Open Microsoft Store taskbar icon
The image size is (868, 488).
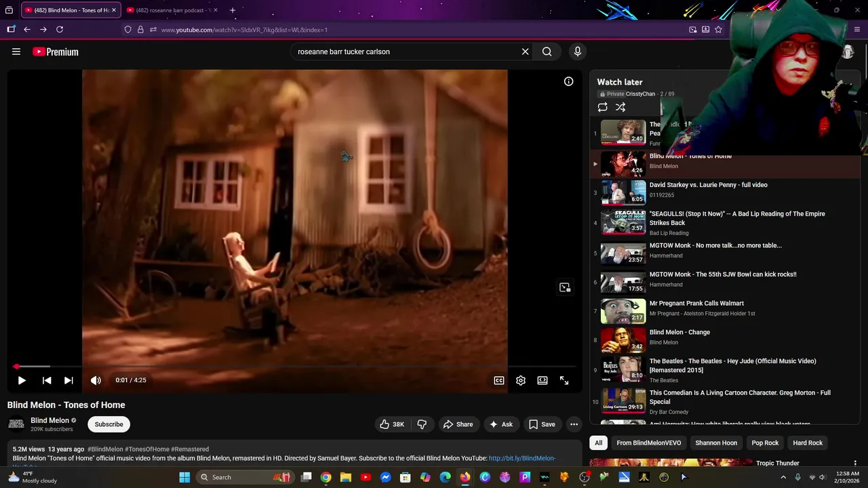pyautogui.click(x=406, y=477)
